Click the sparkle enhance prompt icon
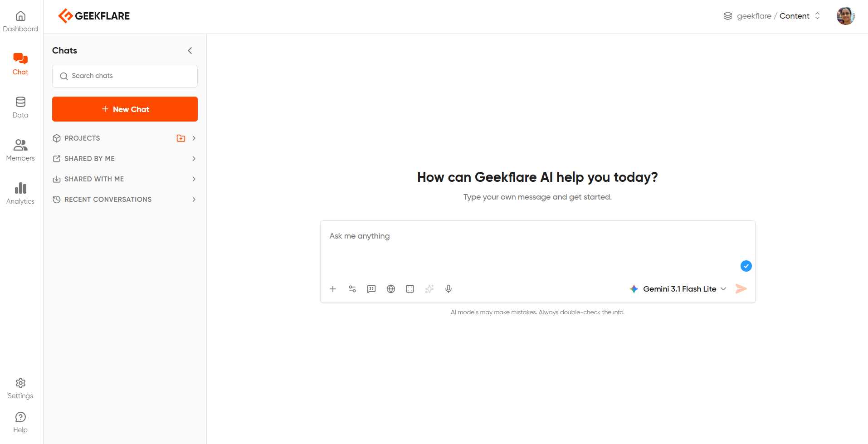Image resolution: width=868 pixels, height=444 pixels. [x=429, y=289]
